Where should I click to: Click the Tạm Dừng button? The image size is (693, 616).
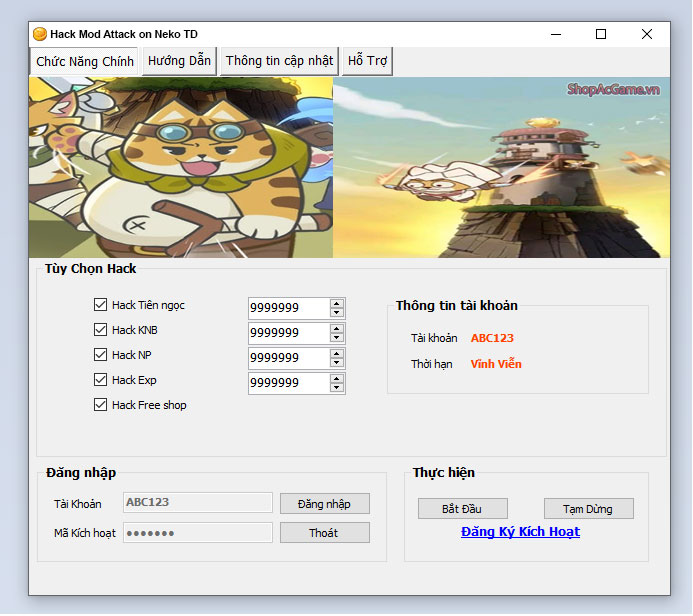click(589, 509)
